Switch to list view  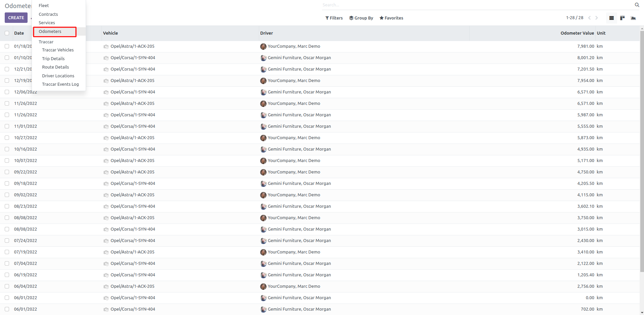point(611,18)
